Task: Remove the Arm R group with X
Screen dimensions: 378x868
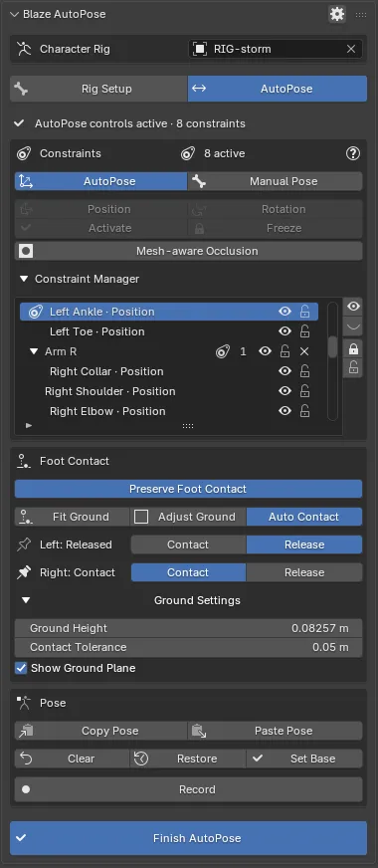Action: [303, 351]
